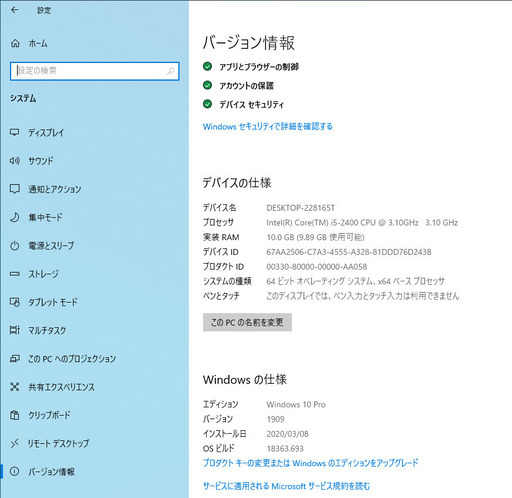
Task: Click the search magnifier icon
Action: [x=170, y=71]
